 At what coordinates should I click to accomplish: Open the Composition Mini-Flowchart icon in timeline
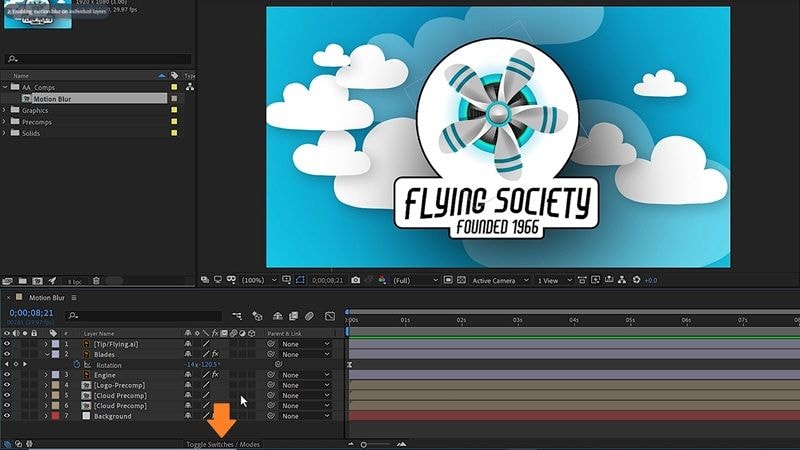click(237, 316)
